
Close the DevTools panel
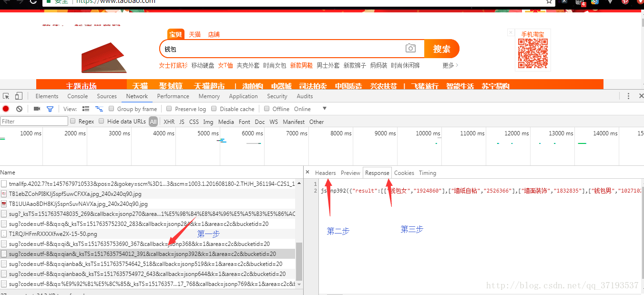coord(641,96)
